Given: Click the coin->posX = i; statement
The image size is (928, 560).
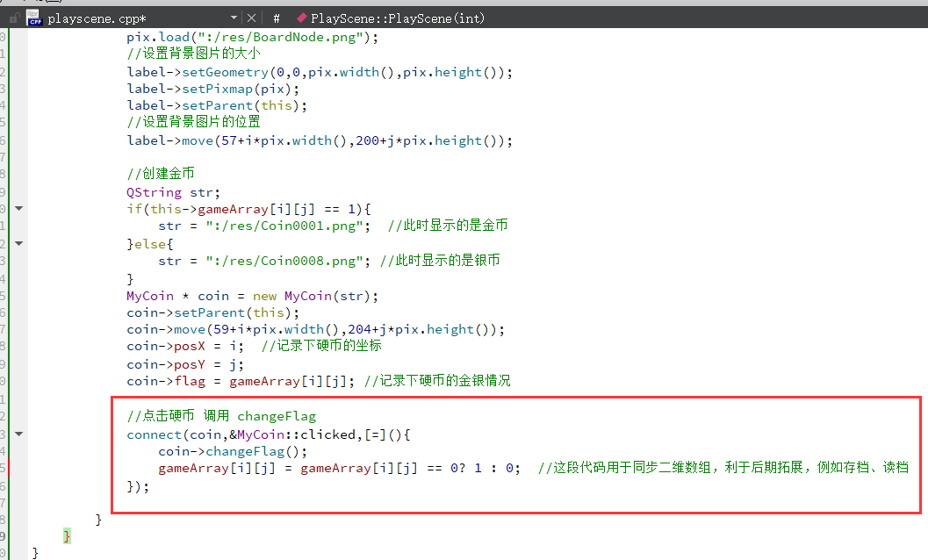Looking at the screenshot, I should [x=185, y=347].
